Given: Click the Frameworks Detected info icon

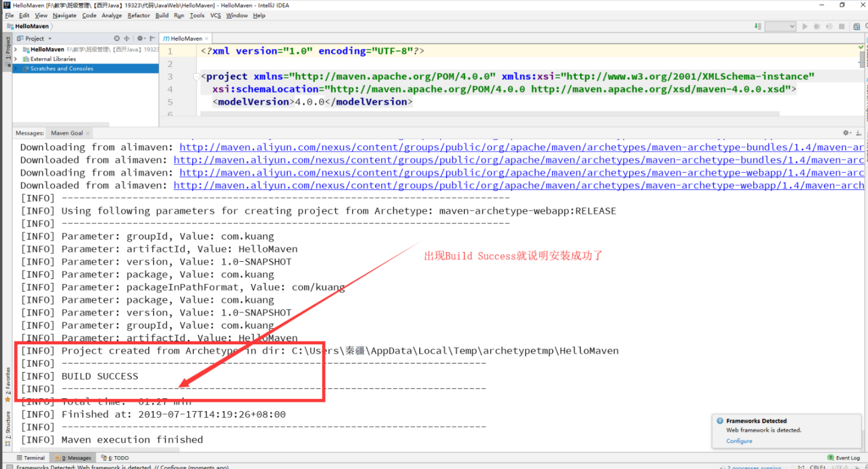Looking at the screenshot, I should coord(720,421).
